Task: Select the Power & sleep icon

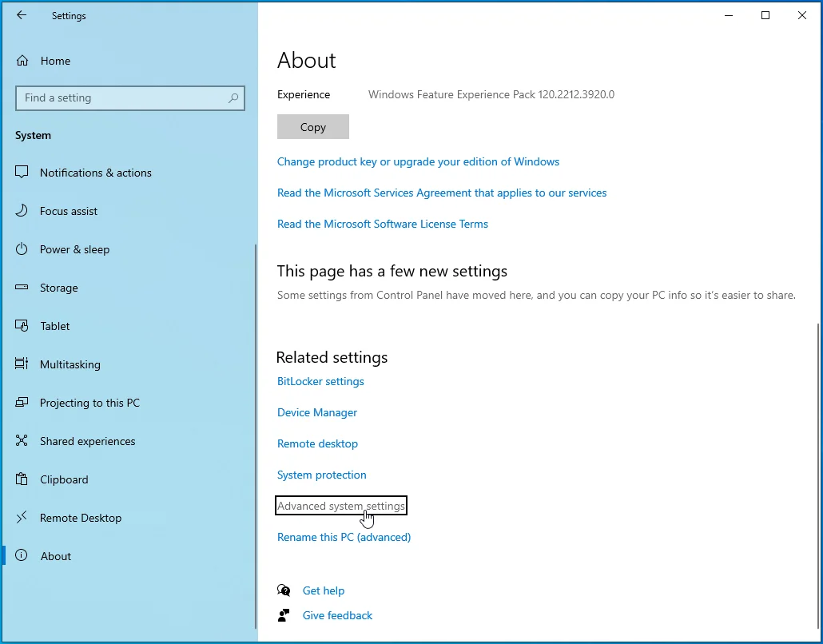Action: point(22,248)
